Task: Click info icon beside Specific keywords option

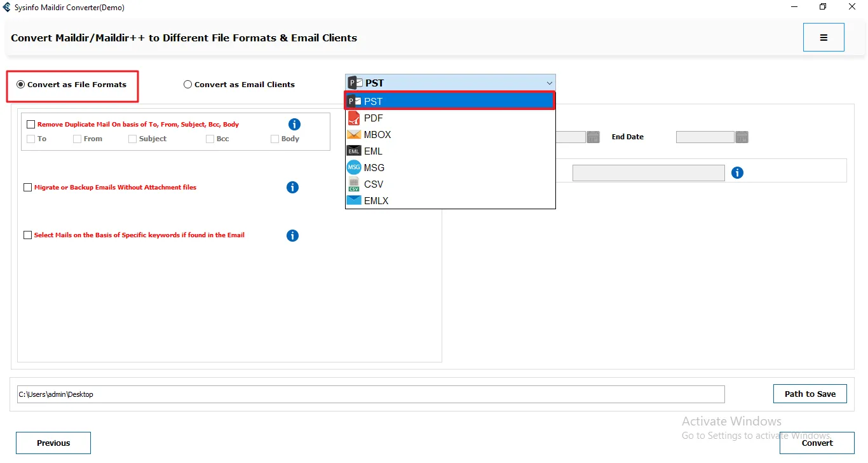Action: [x=292, y=235]
